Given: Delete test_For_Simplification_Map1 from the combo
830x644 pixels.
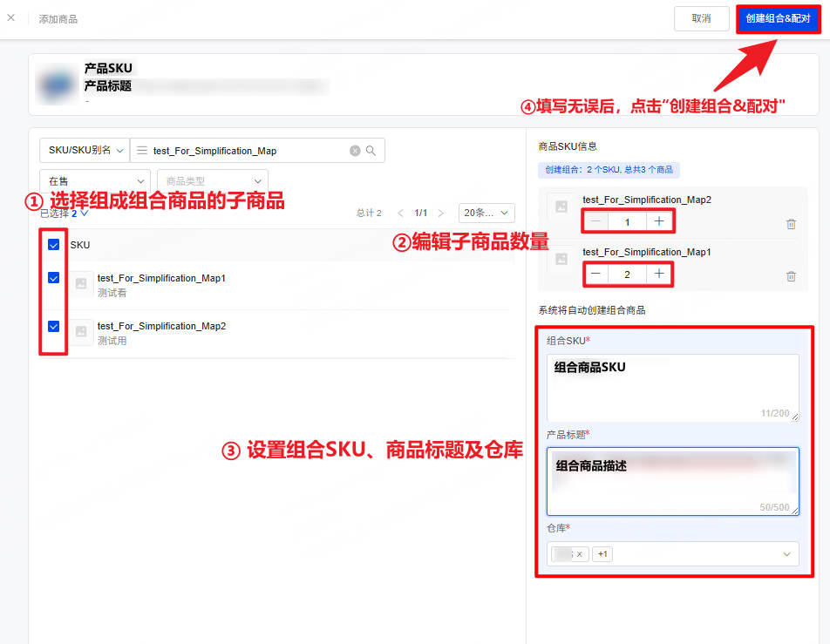Looking at the screenshot, I should (x=791, y=276).
